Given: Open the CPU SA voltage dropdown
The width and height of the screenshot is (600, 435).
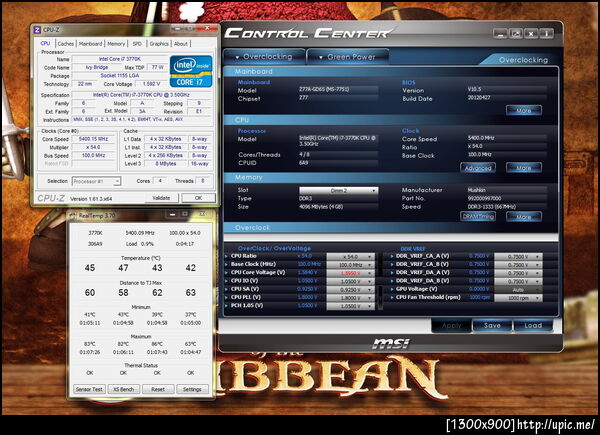Looking at the screenshot, I should 350,290.
